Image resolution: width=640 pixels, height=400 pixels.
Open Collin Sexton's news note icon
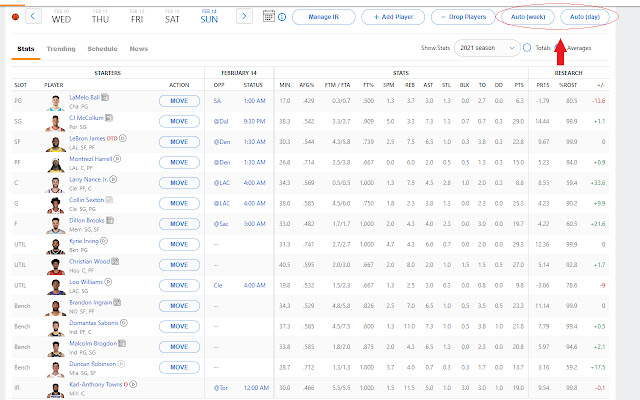[109, 200]
